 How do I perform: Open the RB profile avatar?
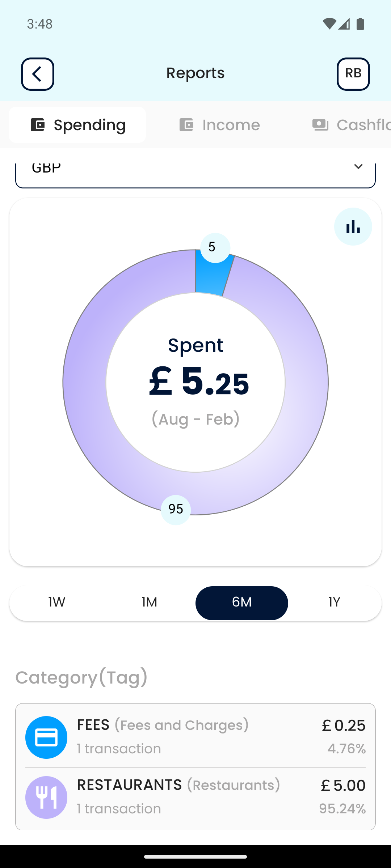(353, 74)
